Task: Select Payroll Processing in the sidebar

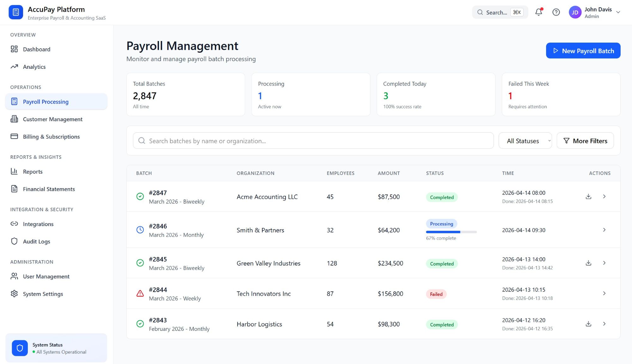Action: click(56, 102)
